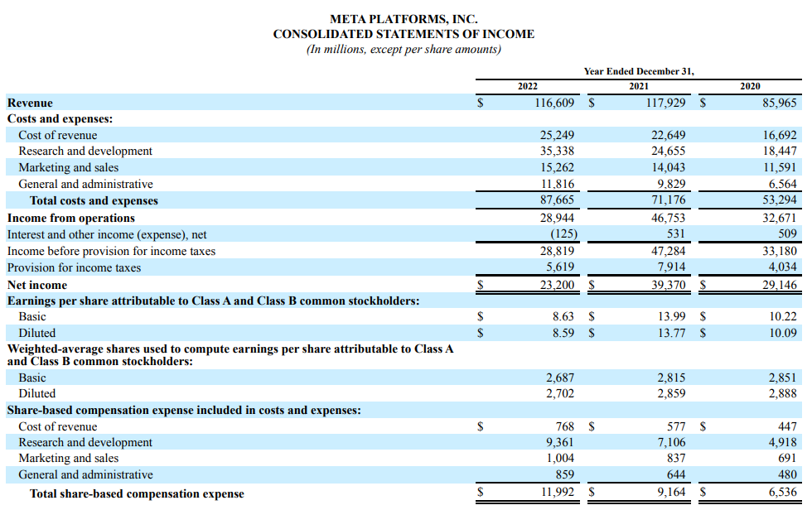
Task: Click the 2022 column header
Action: pyautogui.click(x=528, y=86)
